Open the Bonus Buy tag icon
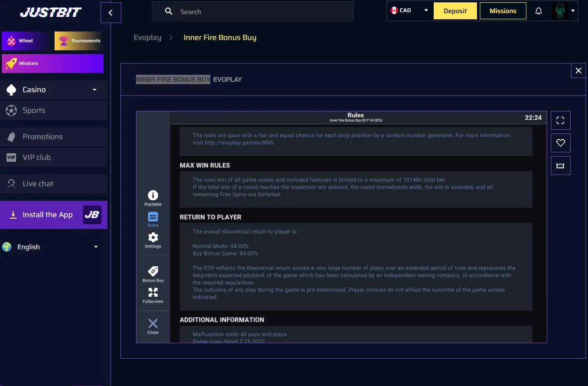The image size is (588, 386). 153,274
